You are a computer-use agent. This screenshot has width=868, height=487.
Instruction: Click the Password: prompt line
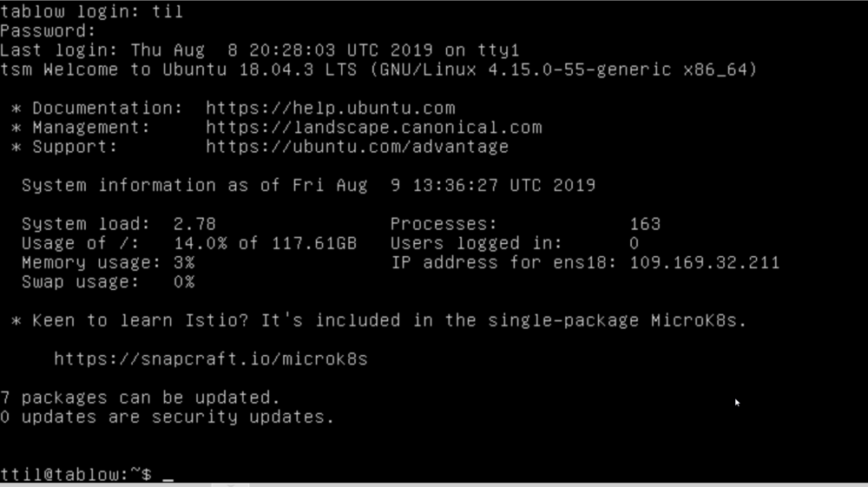(x=48, y=30)
